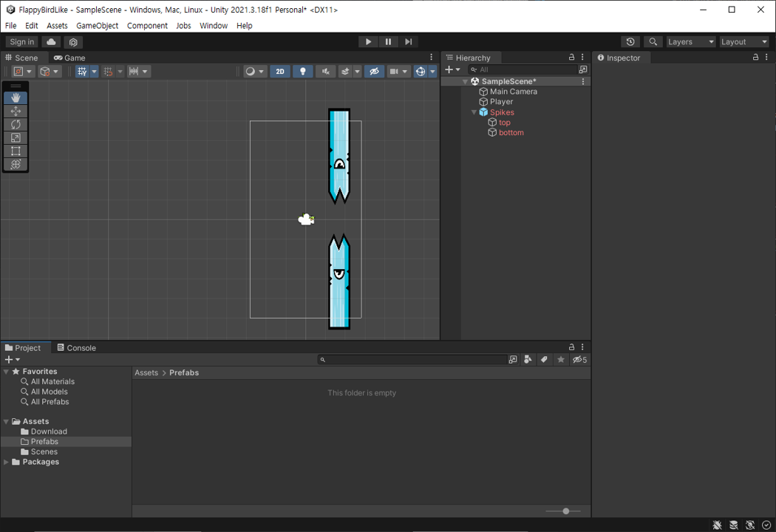Click the Step frame button
Image resolution: width=776 pixels, height=532 pixels.
pyautogui.click(x=408, y=42)
